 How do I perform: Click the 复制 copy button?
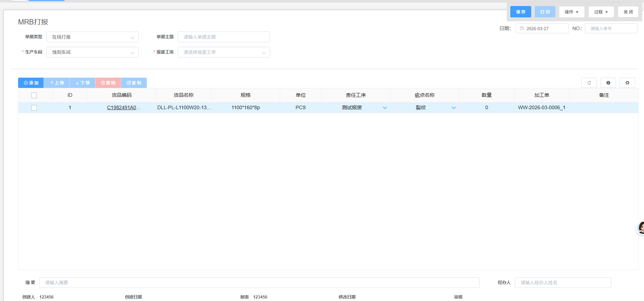click(134, 83)
